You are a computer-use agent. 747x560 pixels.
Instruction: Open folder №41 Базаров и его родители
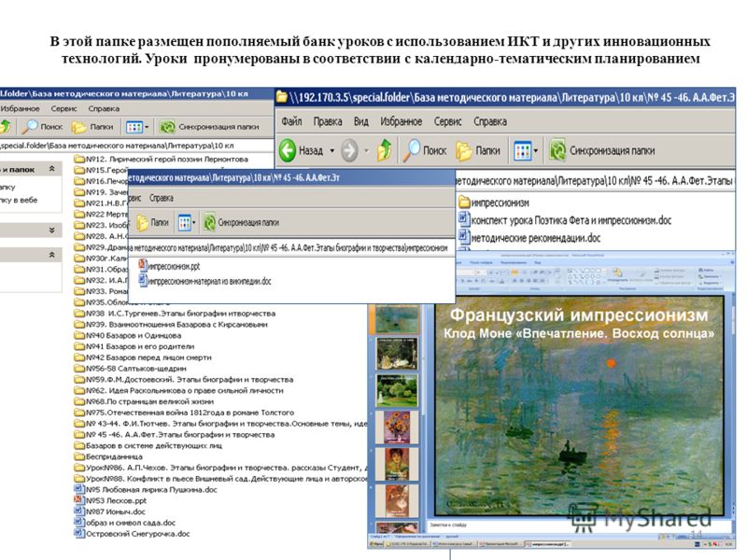pyautogui.click(x=134, y=346)
